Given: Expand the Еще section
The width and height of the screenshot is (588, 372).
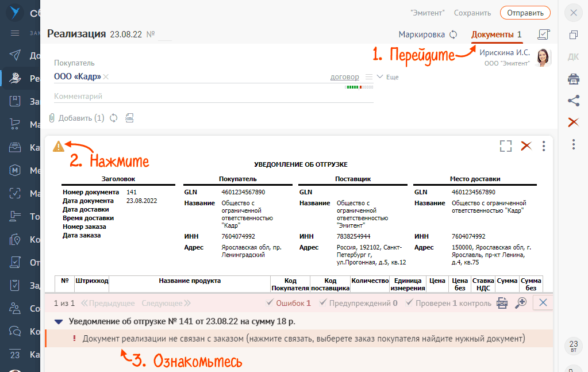Looking at the screenshot, I should pyautogui.click(x=387, y=77).
